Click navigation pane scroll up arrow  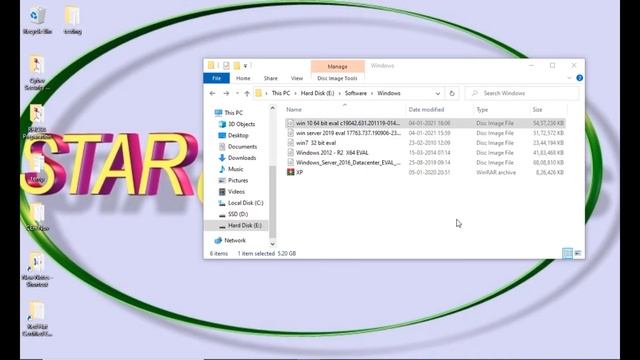click(x=273, y=108)
